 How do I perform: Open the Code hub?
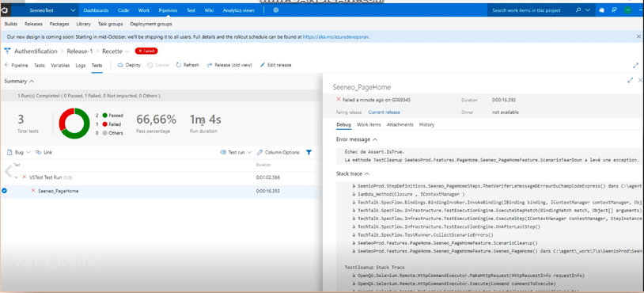123,10
